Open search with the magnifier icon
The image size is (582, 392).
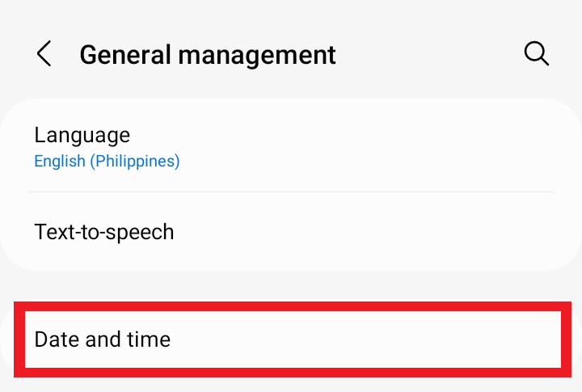[x=537, y=53]
